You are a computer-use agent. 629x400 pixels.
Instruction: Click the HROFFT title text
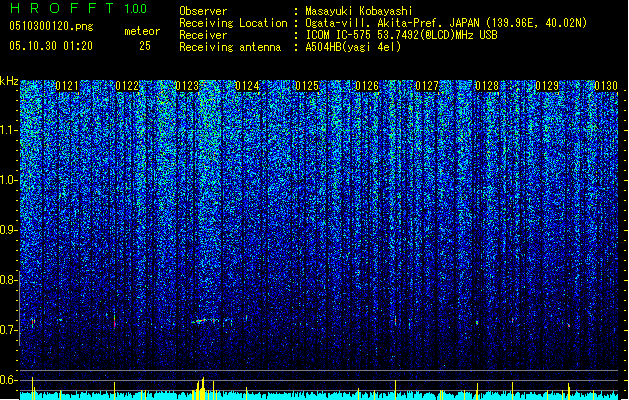[63, 8]
